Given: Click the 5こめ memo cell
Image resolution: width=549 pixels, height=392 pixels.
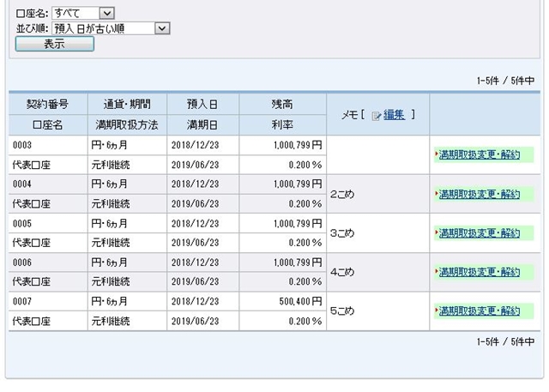Looking at the screenshot, I should coord(377,311).
